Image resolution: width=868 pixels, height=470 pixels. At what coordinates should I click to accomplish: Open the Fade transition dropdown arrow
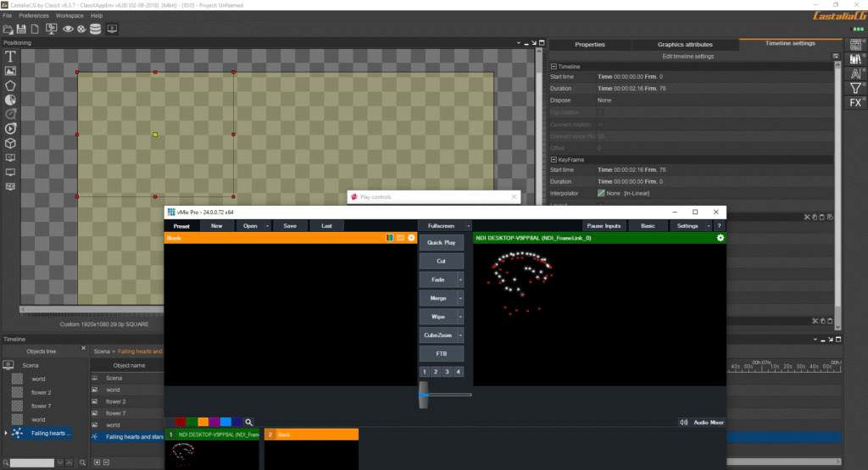pyautogui.click(x=460, y=279)
